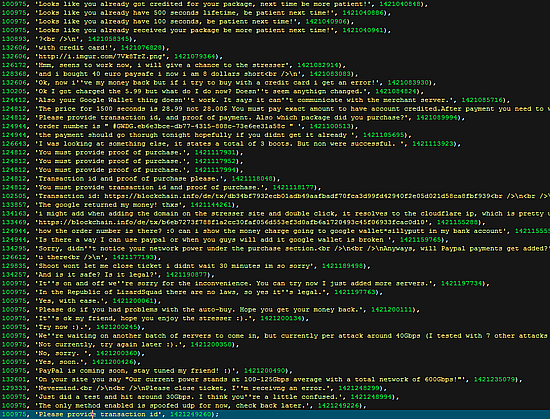Click ID 134163 at the line start
The width and height of the screenshot is (550, 419).
coord(14,214)
